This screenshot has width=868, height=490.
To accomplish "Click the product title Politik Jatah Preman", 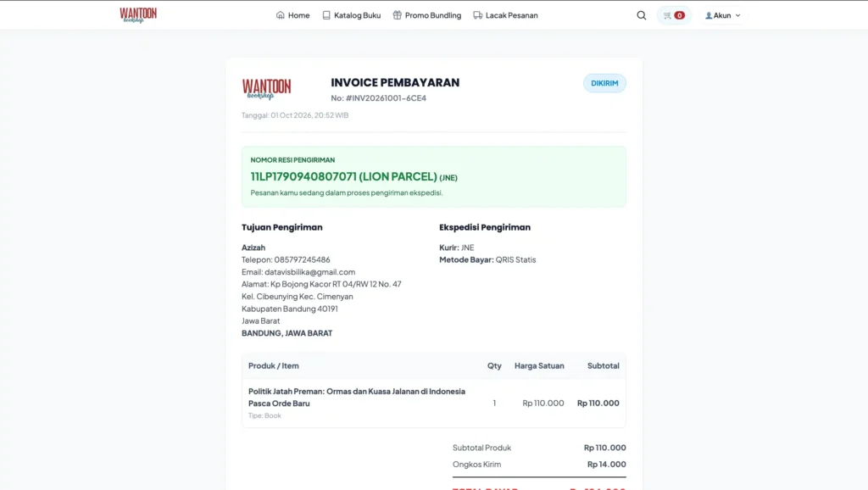I will [x=357, y=397].
